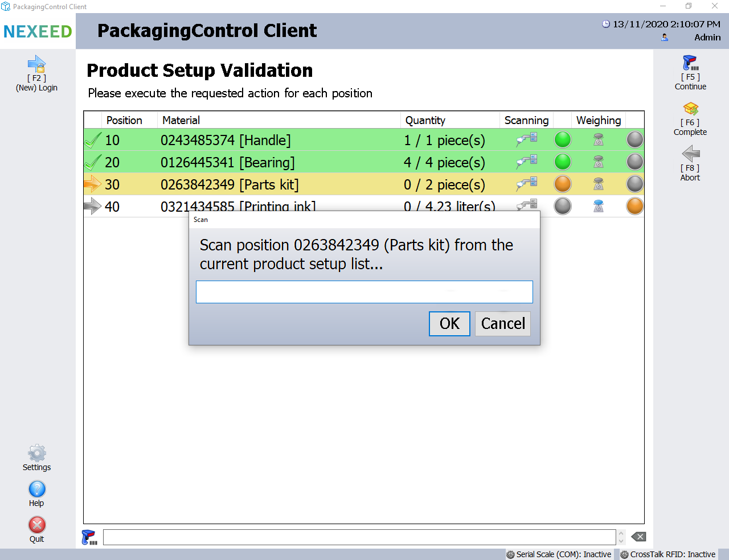This screenshot has height=560, width=729.
Task: Click the barcode scanner icon beside bottom input
Action: click(x=89, y=537)
